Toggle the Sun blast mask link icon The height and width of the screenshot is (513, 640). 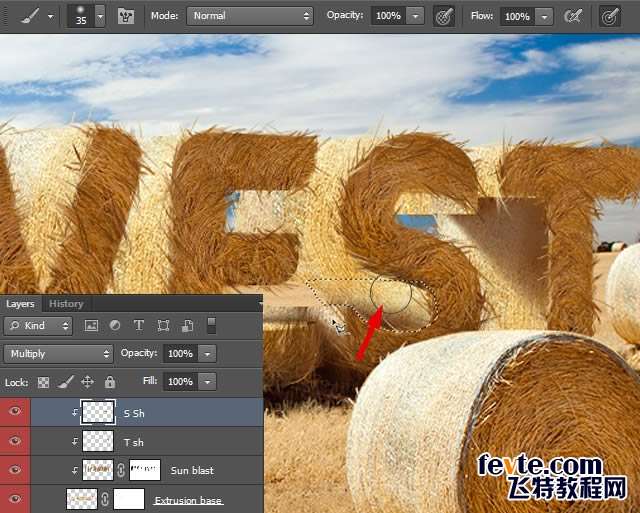[121, 471]
